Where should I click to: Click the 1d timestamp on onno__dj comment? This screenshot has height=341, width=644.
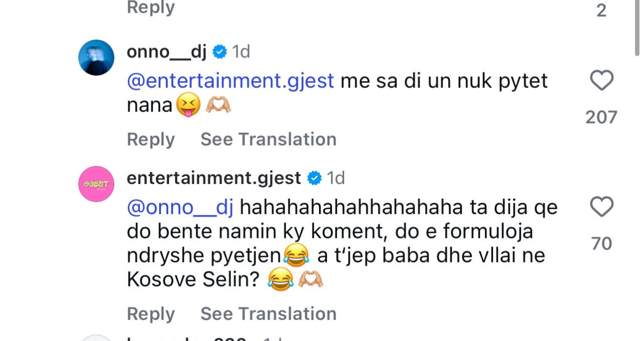(x=241, y=52)
